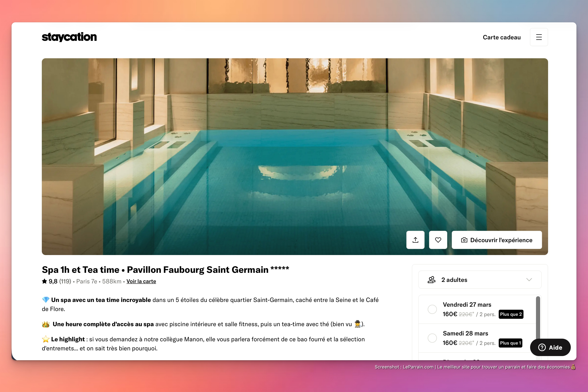Viewport: 588px width, 392px height.
Task: Click the spa pool hero photo
Action: click(295, 156)
